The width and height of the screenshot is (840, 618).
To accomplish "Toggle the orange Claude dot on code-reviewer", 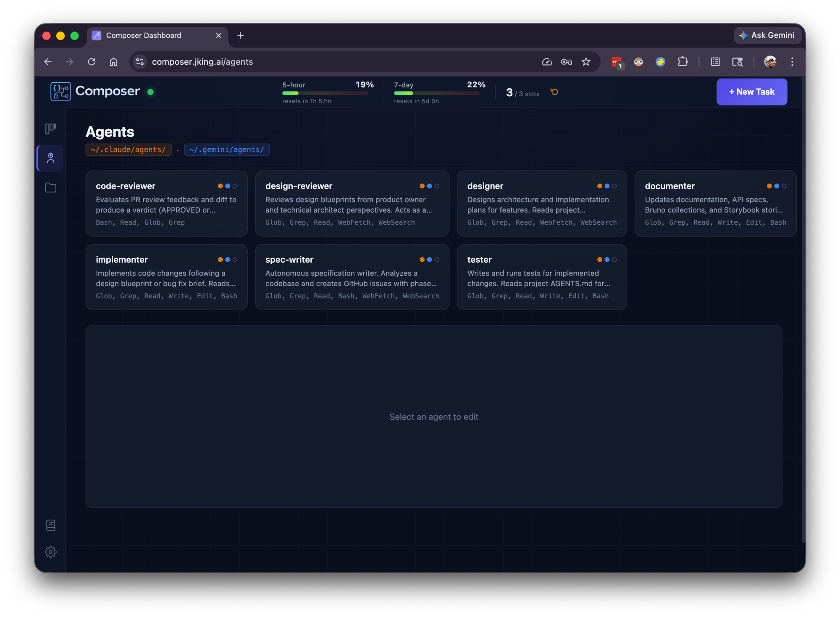I will pos(220,186).
